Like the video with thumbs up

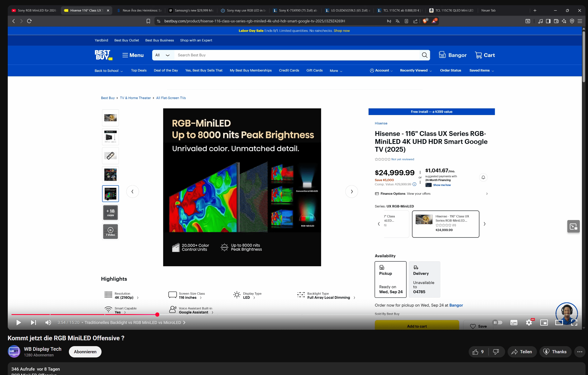tap(475, 352)
